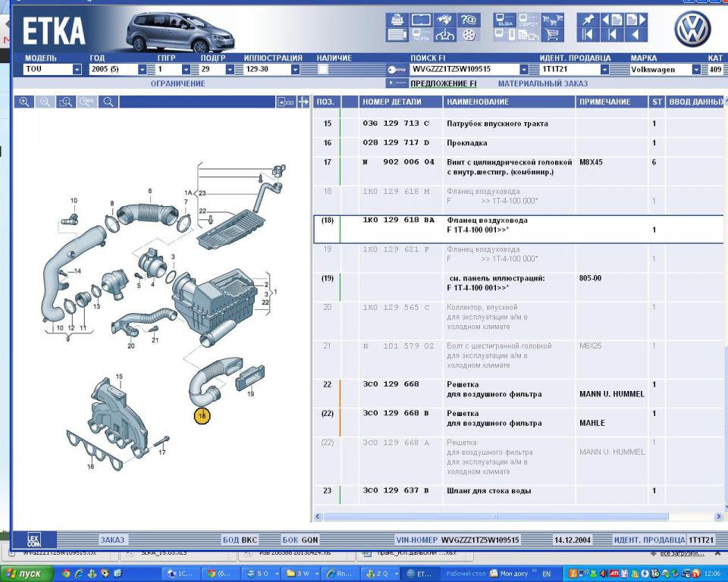Click the VIN search field WVGZZZ1TZ5W109515

pyautogui.click(x=465, y=70)
